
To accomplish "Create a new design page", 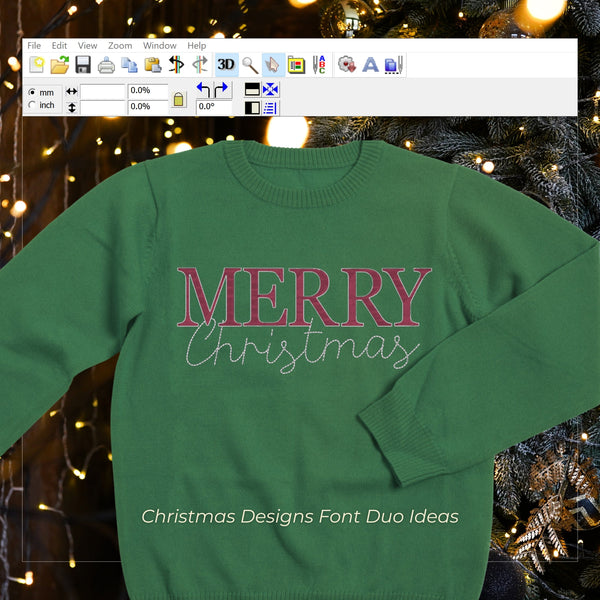I will pos(37,65).
